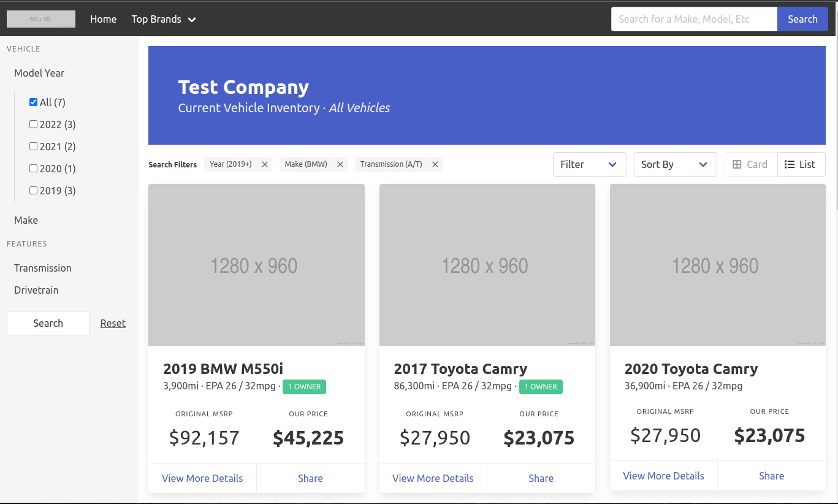Screen dimensions: 838x504
Task: Share the 2017 Toyota Camry listing
Action: coord(541,478)
